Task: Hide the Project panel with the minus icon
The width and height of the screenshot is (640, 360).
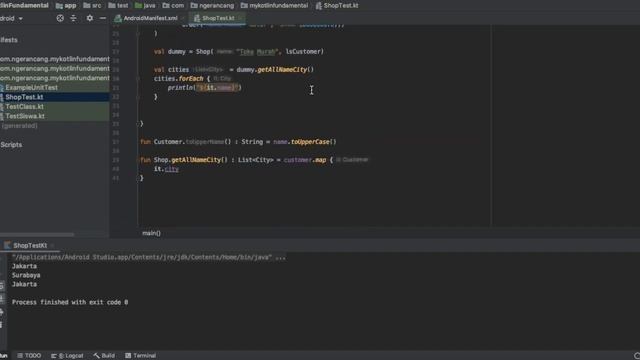Action: [103, 18]
